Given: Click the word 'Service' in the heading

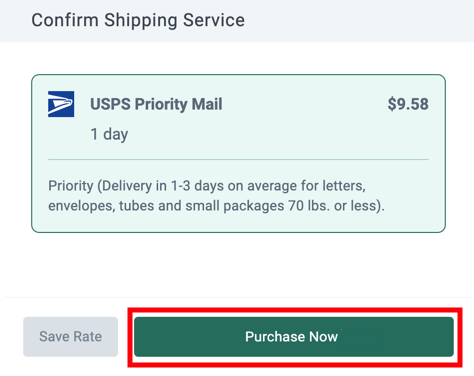Looking at the screenshot, I should 214,20.
